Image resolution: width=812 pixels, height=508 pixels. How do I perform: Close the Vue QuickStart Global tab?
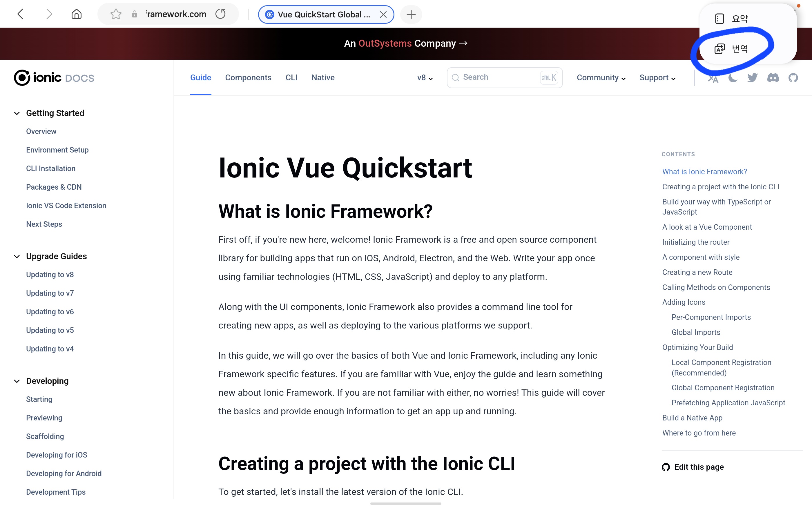383,14
